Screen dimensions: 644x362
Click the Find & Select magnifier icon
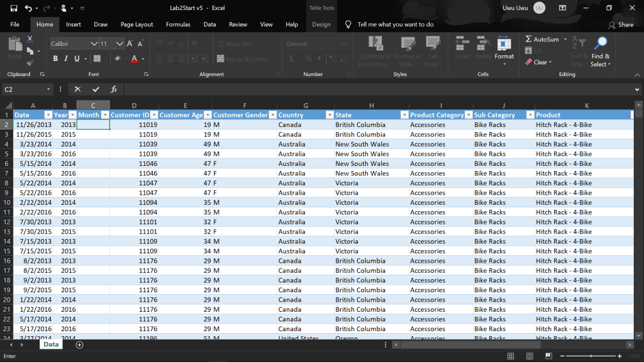tap(601, 43)
